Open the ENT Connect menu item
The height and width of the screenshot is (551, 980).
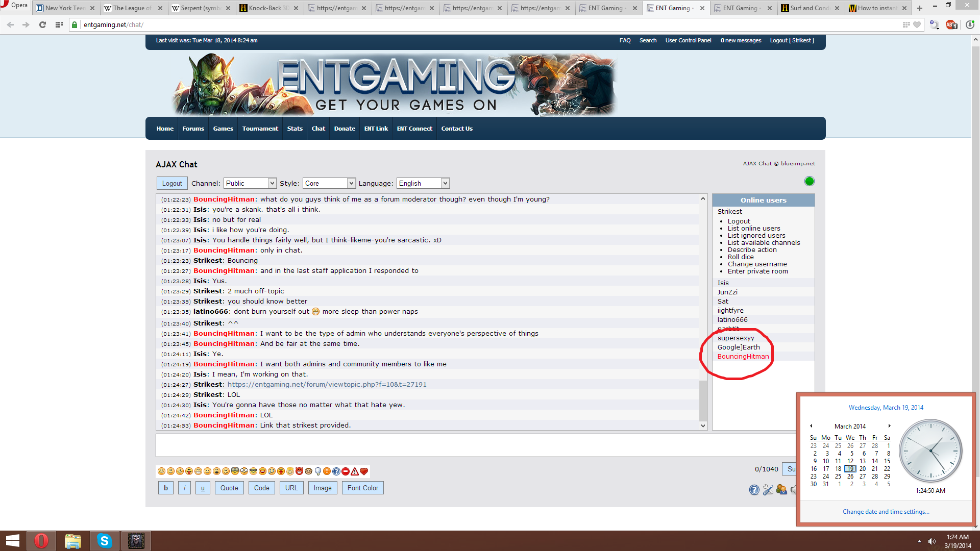coord(414,129)
